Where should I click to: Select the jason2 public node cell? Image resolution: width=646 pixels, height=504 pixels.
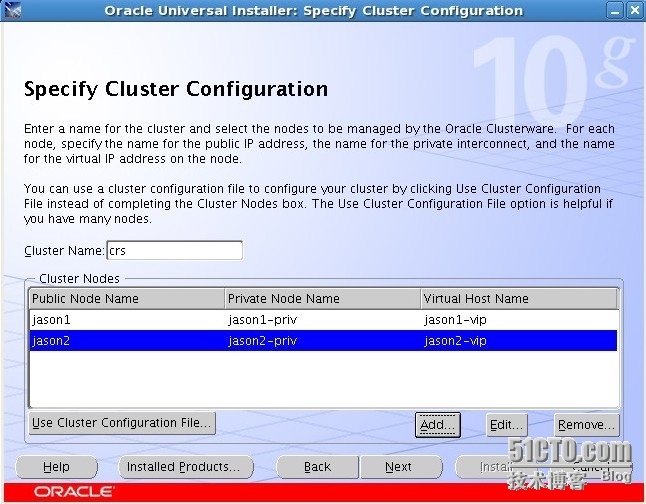point(127,341)
